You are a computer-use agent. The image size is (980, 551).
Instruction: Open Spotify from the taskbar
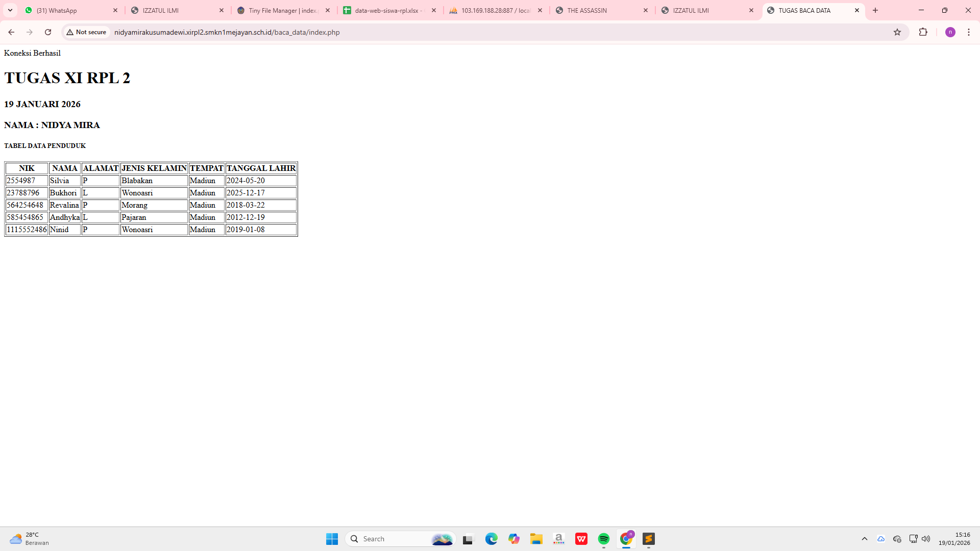click(x=603, y=539)
